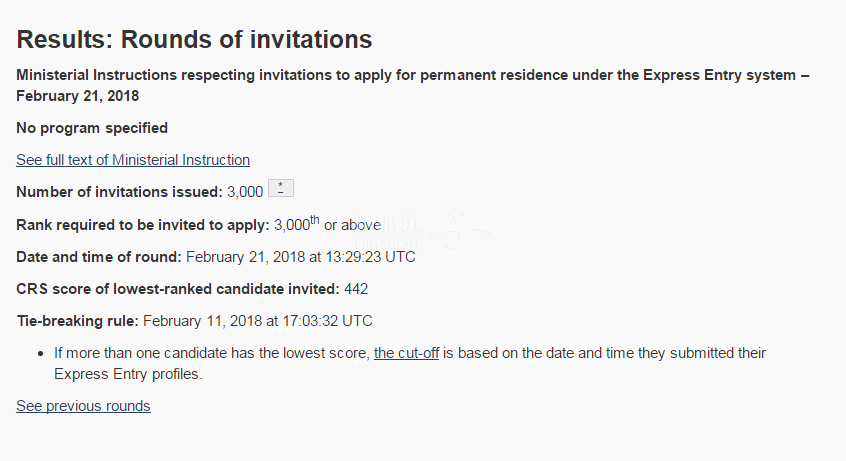The image size is (846, 461).
Task: Click the 442 CRS score value
Action: pos(356,289)
